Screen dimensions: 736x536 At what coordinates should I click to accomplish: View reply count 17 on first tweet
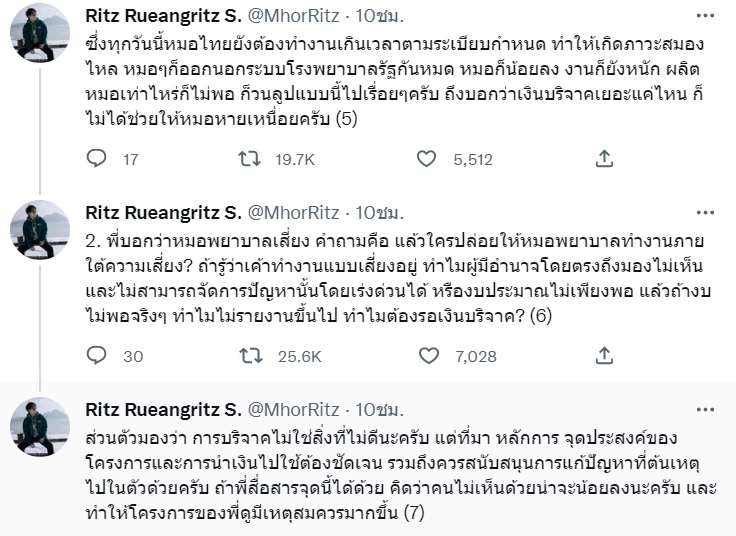(130, 159)
